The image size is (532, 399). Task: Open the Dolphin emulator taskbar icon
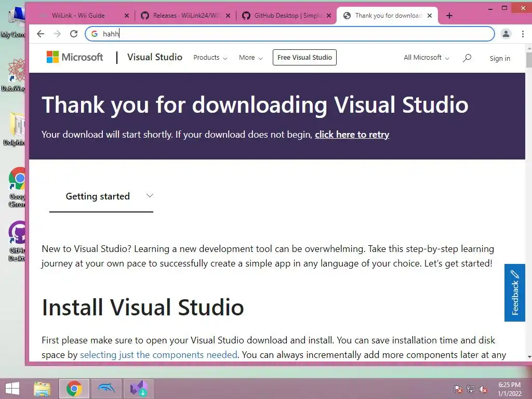click(106, 389)
